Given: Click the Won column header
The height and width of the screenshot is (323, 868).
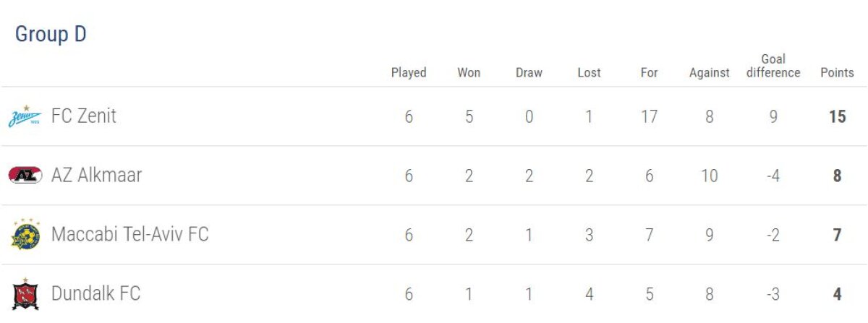Looking at the screenshot, I should point(469,73).
